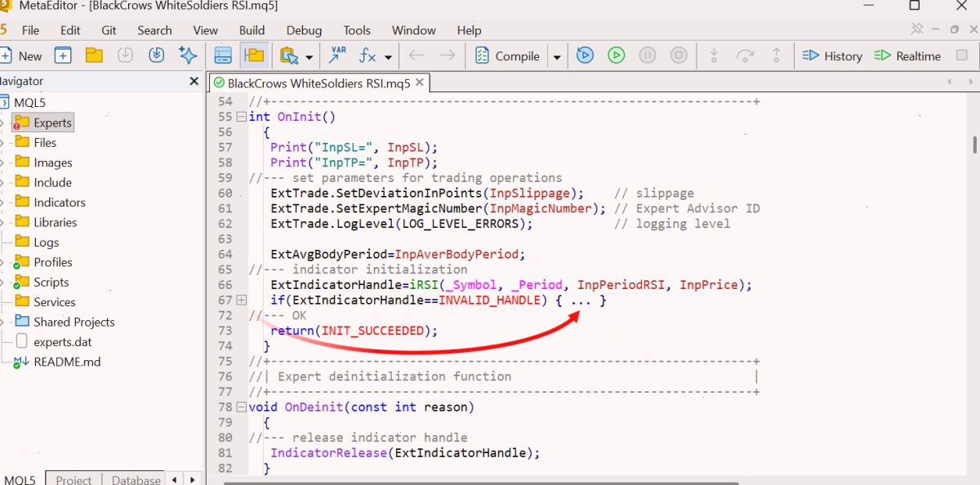
Task: Click the Libraries folder icon
Action: tap(22, 222)
